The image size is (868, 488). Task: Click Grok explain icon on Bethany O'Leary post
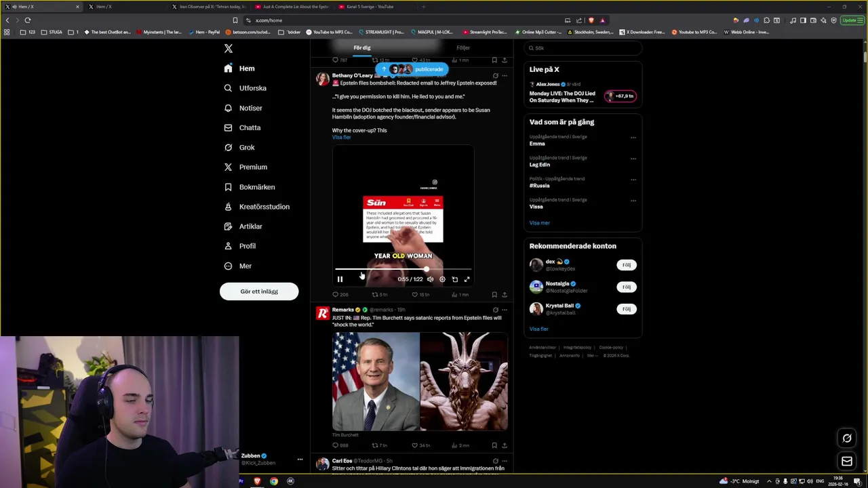[x=495, y=76]
